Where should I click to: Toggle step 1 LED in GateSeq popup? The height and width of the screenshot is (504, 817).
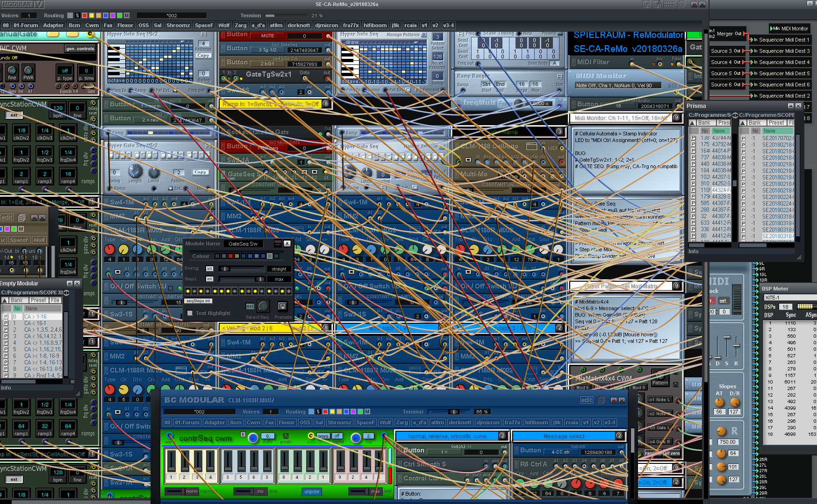click(x=188, y=291)
